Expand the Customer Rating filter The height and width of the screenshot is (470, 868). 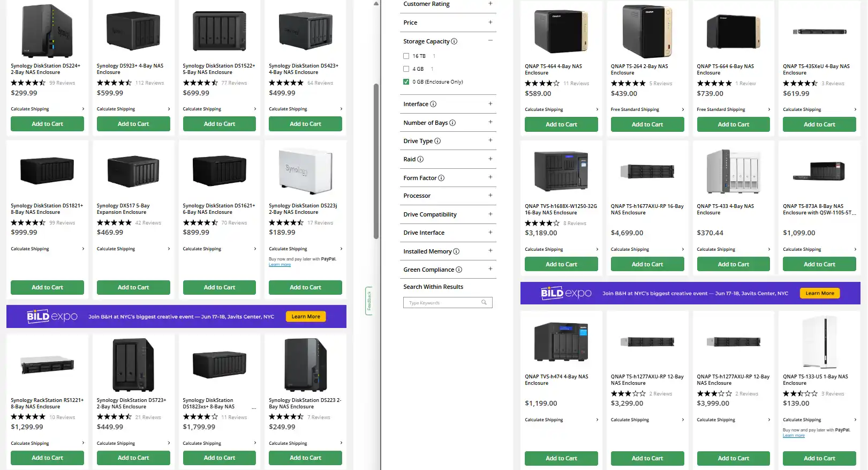click(490, 4)
